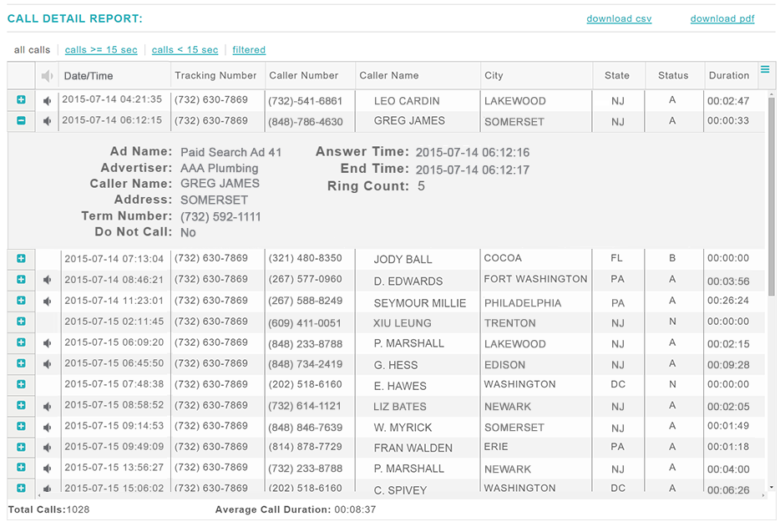Play audio for GREG JAMES call

[x=48, y=121]
